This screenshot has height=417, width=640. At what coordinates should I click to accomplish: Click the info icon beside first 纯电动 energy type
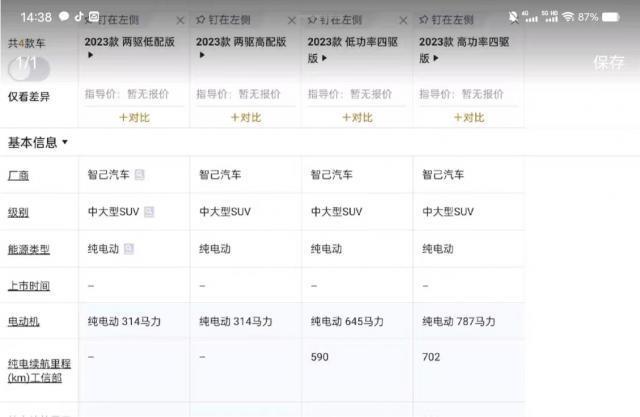[130, 248]
